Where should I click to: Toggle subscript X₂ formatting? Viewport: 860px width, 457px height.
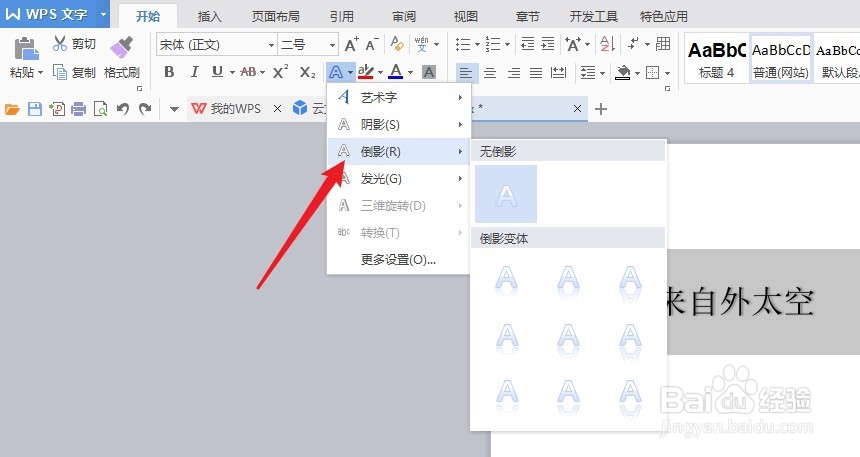[307, 72]
